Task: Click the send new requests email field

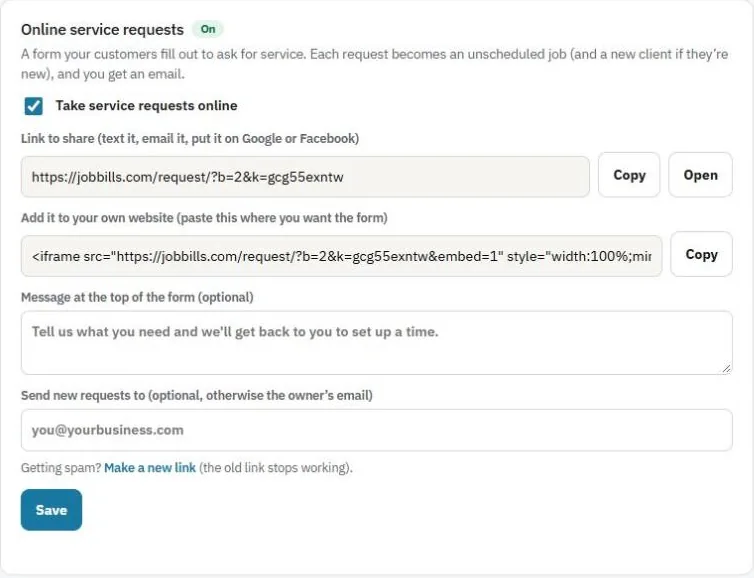Action: (x=377, y=430)
